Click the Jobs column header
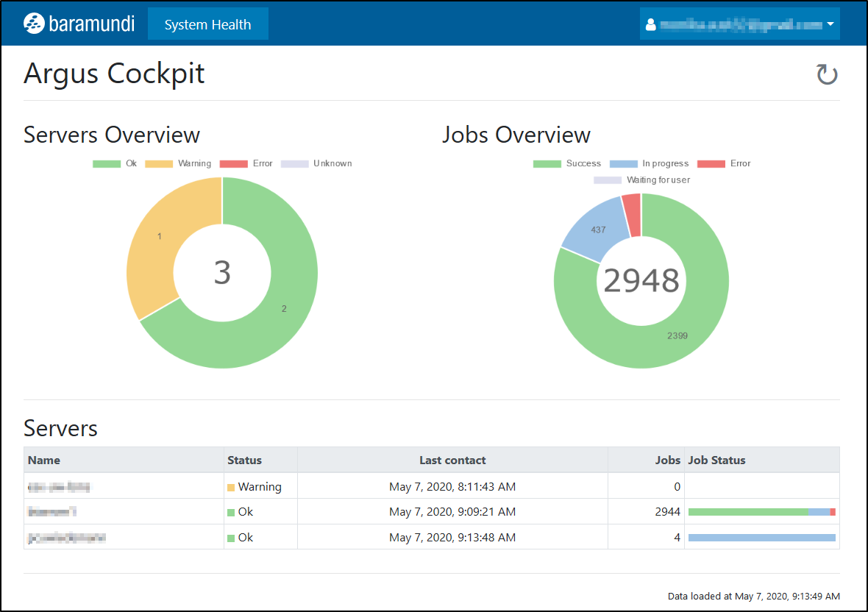This screenshot has height=612, width=868. (x=667, y=460)
